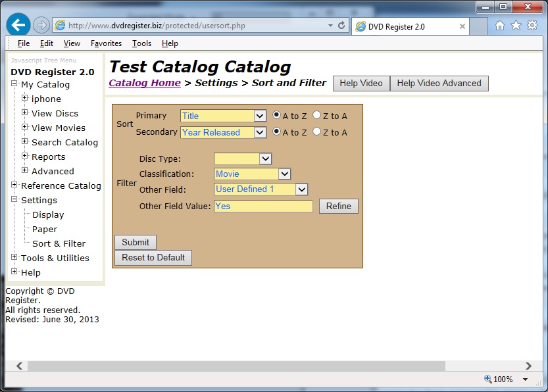This screenshot has width=548, height=392.
Task: Expand the Reference Catalog tree node
Action: (x=14, y=185)
